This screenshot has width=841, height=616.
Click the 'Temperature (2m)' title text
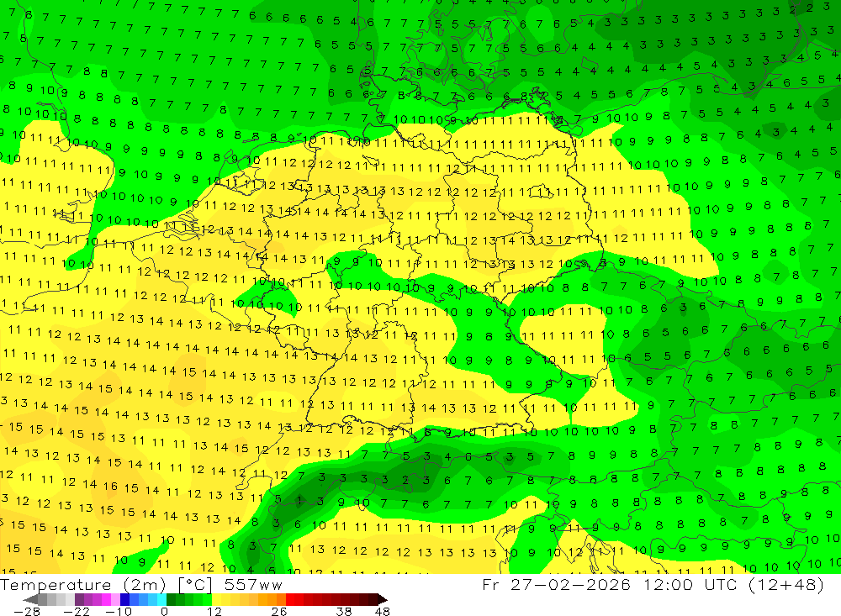[x=82, y=585]
